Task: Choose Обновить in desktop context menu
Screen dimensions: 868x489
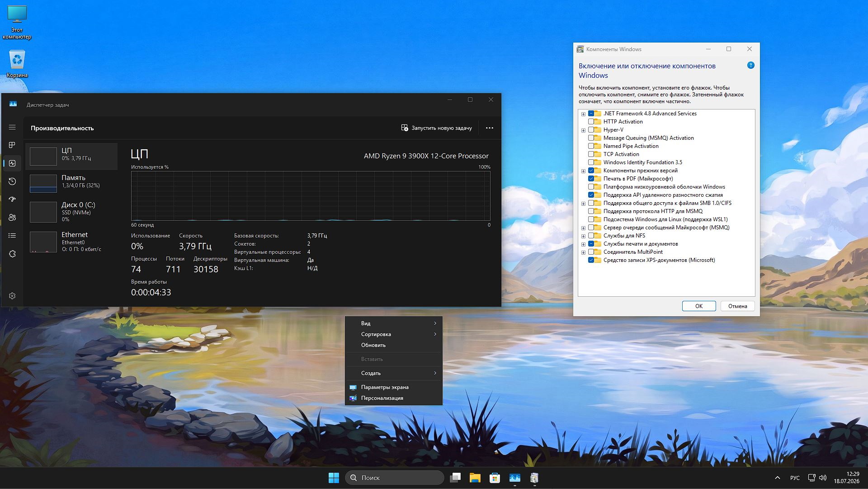Action: (x=394, y=345)
